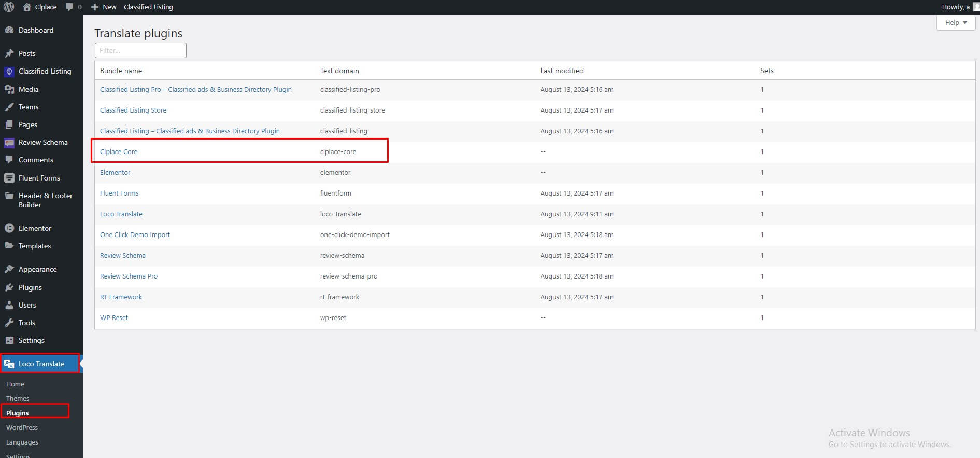Click the Elementor sidebar icon
This screenshot has width=980, height=458.
coord(9,228)
